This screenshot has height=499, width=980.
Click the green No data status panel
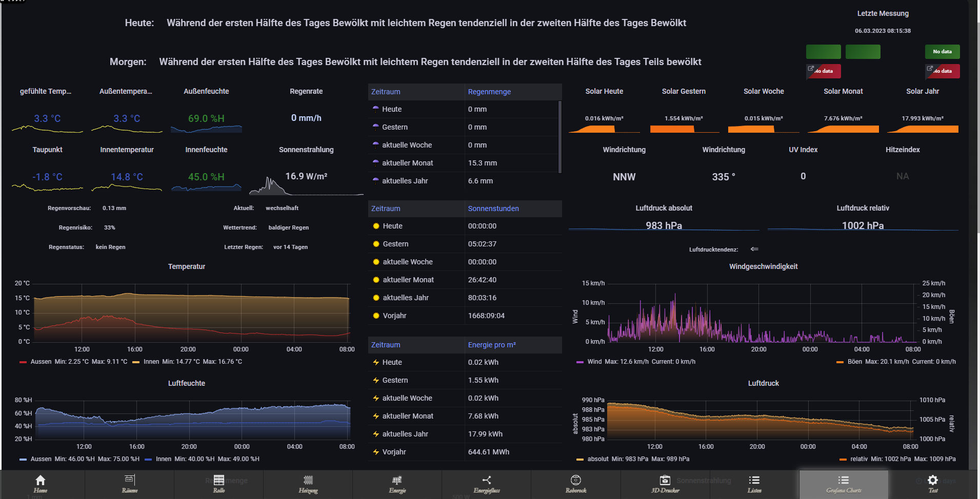(943, 52)
